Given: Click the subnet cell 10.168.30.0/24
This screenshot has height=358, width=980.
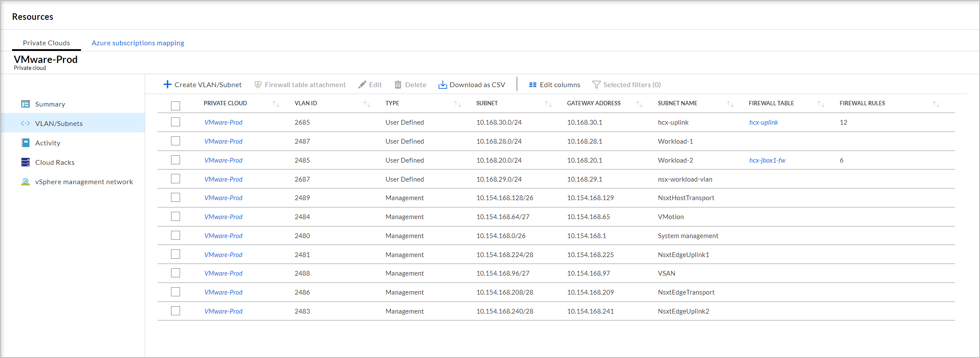Looking at the screenshot, I should [x=499, y=122].
